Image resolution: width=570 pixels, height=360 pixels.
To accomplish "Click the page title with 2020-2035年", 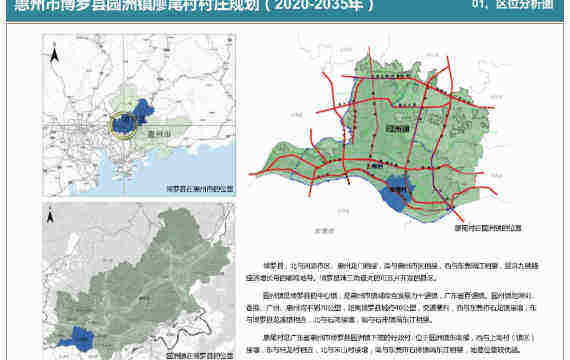I will (194, 5).
